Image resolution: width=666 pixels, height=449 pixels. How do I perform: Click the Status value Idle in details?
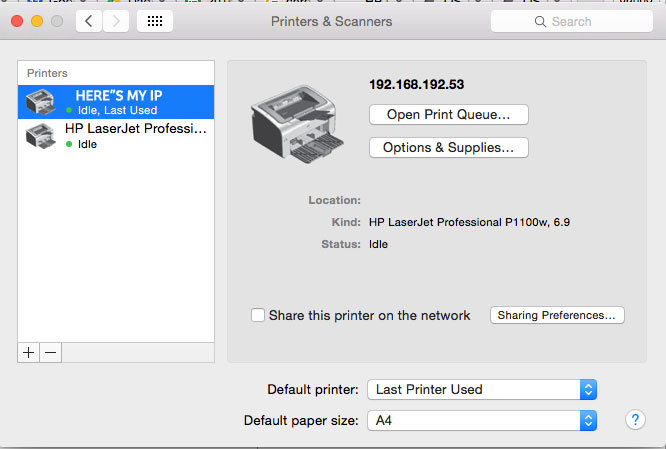click(378, 244)
